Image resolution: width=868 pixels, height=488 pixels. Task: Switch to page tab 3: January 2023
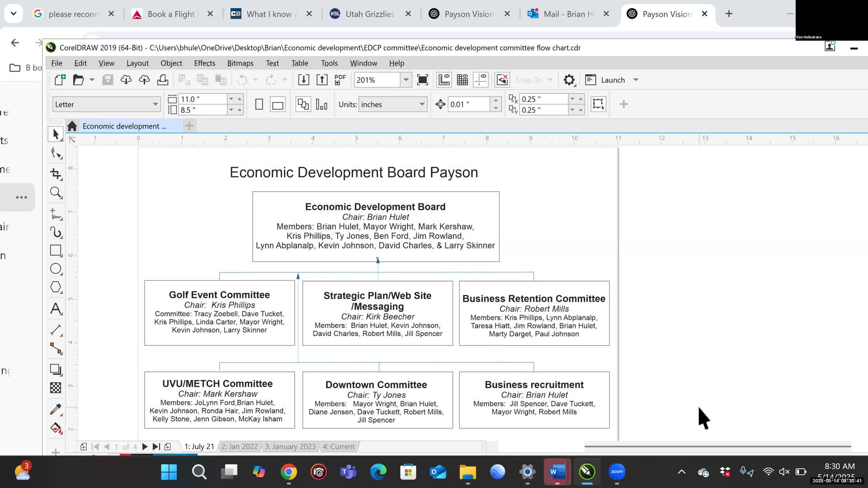point(290,446)
